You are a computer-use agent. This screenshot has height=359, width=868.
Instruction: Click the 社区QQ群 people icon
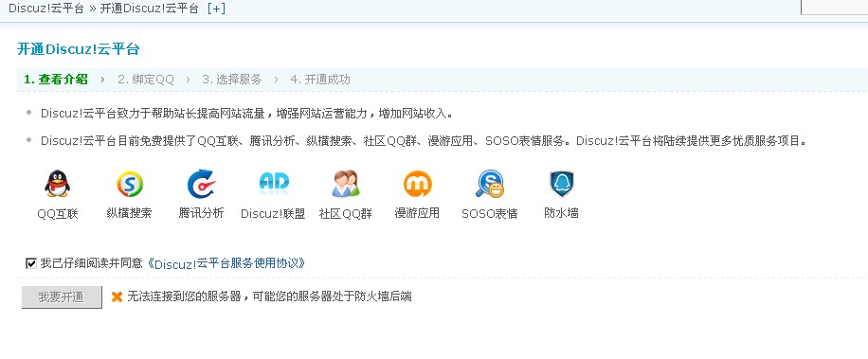[346, 184]
